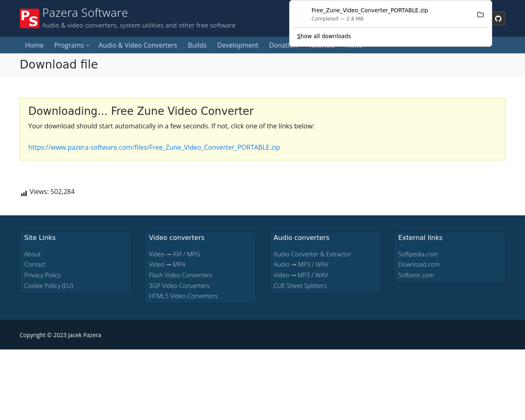
Task: Click Completed — 2.8 MB status text
Action: click(x=337, y=19)
